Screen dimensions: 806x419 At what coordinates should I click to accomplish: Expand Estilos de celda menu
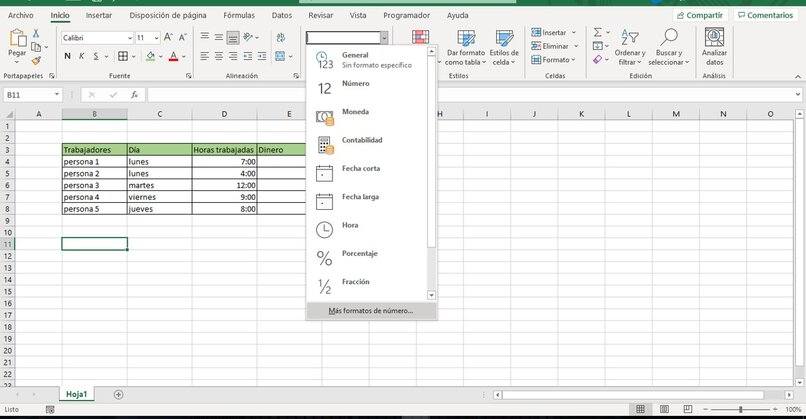point(504,47)
